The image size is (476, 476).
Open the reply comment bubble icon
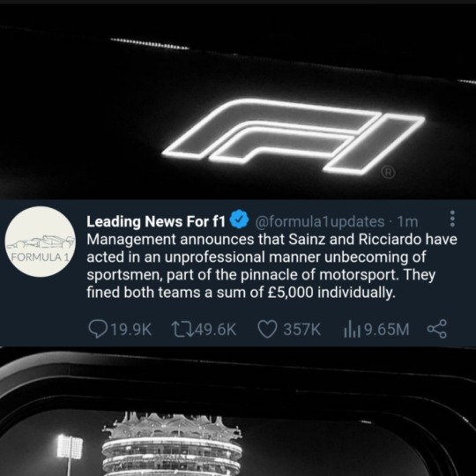(98, 330)
